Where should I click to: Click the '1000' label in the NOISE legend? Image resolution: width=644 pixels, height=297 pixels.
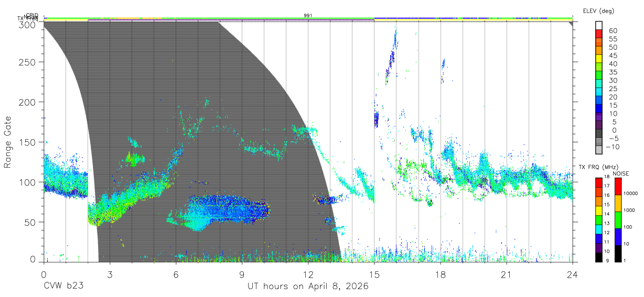pyautogui.click(x=630, y=211)
